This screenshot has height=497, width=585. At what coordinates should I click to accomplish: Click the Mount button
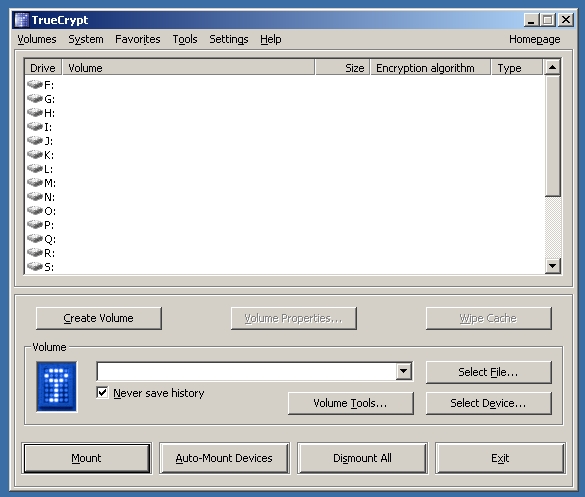pos(87,458)
